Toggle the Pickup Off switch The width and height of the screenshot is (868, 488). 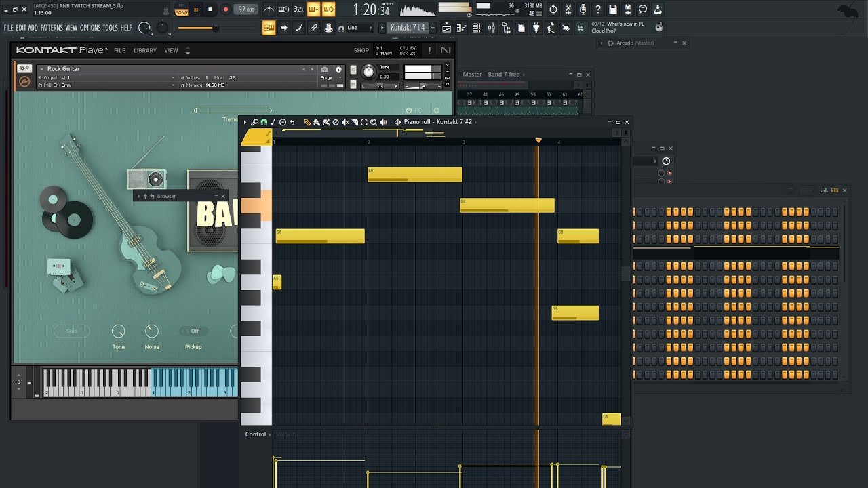click(194, 331)
